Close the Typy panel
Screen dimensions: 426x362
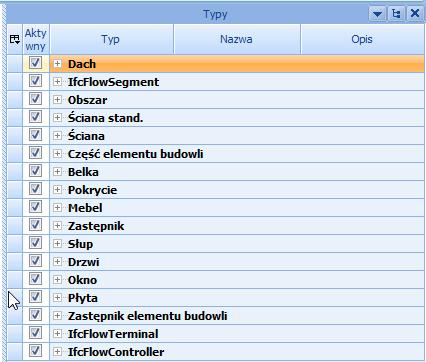(415, 14)
